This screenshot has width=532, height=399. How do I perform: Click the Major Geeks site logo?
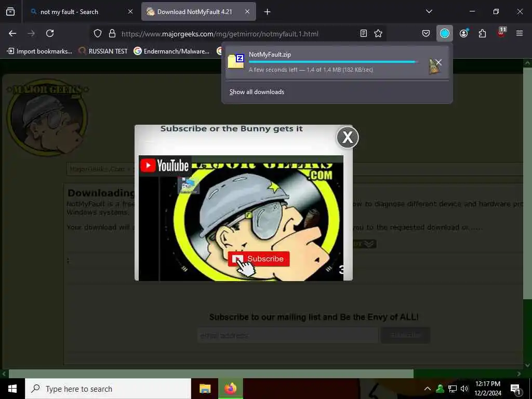47,117
